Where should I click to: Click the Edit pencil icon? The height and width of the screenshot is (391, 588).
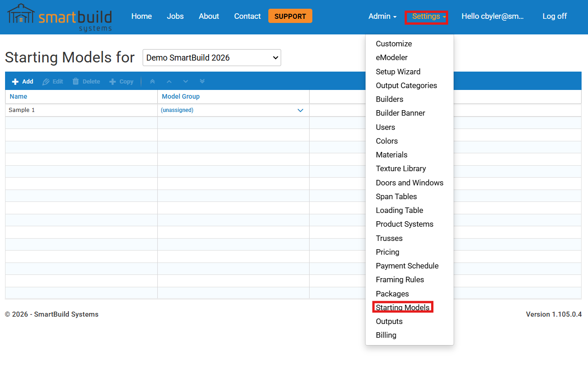pyautogui.click(x=46, y=82)
